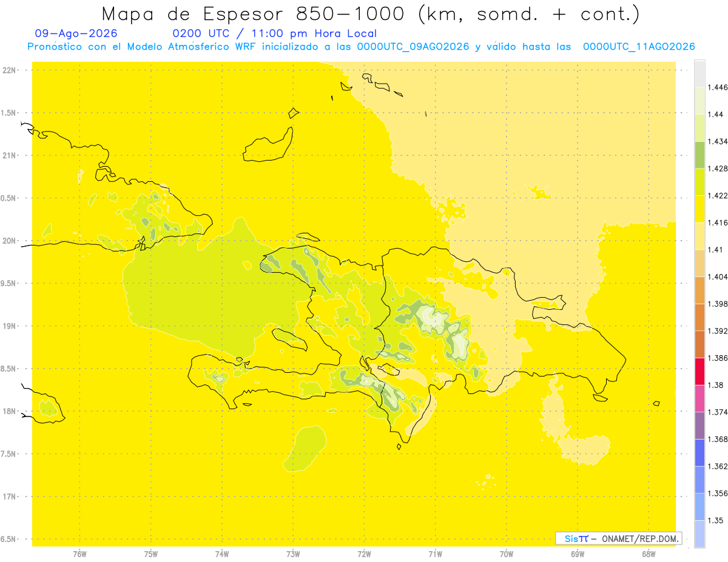Image resolution: width=728 pixels, height=562 pixels.
Task: Click the dark green swatch between 1.428 and 1.434
Action: [699, 155]
